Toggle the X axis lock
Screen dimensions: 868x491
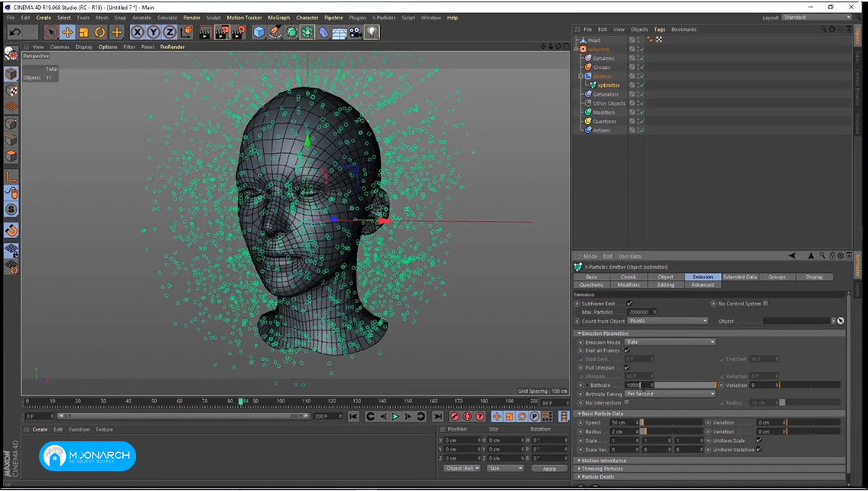[138, 32]
